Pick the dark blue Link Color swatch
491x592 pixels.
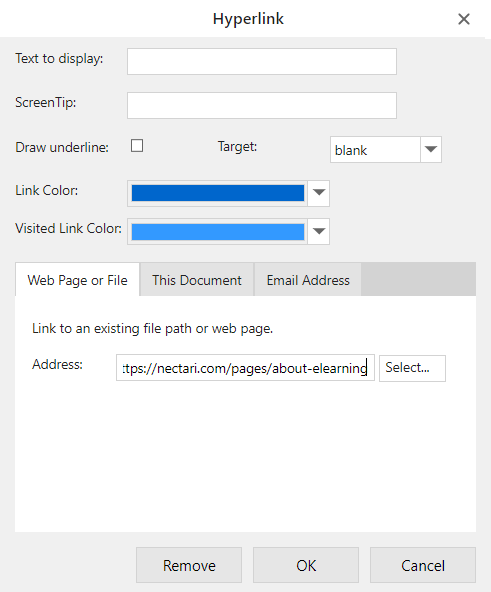pos(218,193)
